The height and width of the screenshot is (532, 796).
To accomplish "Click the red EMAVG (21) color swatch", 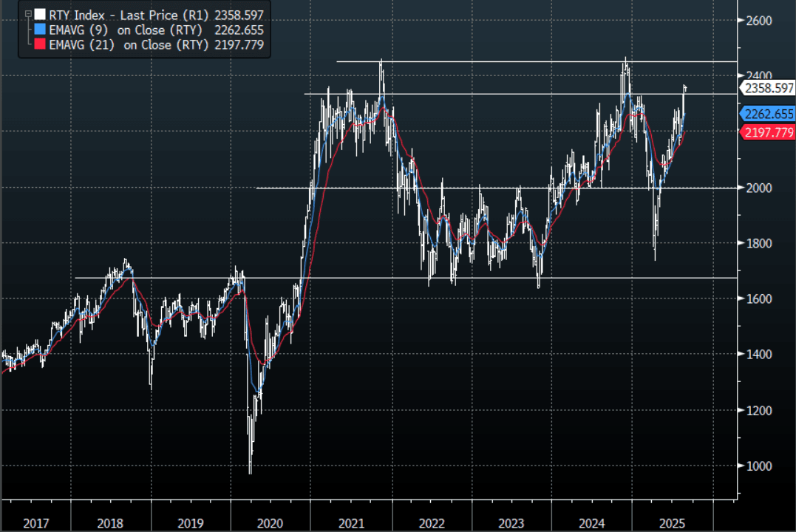I will (40, 45).
